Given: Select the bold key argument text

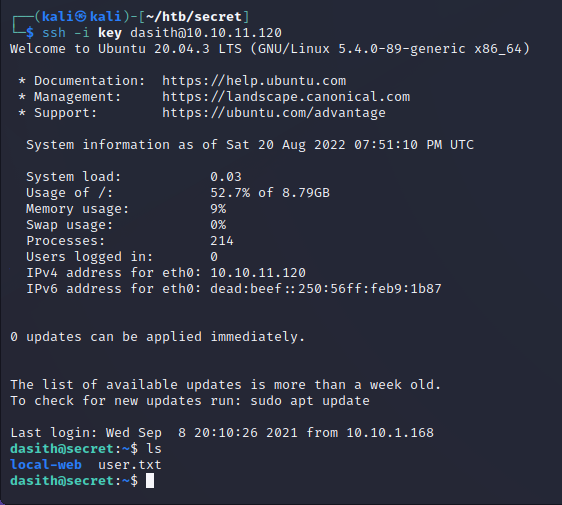Looking at the screenshot, I should click(110, 33).
